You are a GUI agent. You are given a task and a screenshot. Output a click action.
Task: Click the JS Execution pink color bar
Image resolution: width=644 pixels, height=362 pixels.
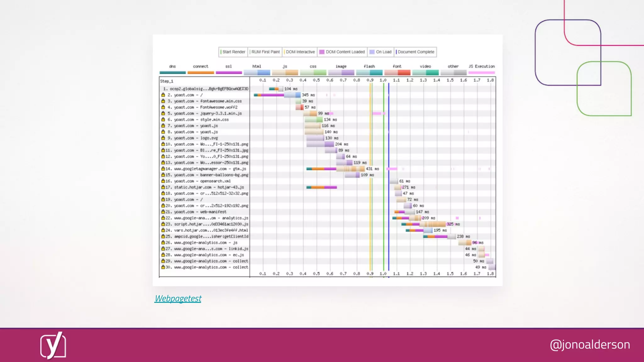[481, 73]
